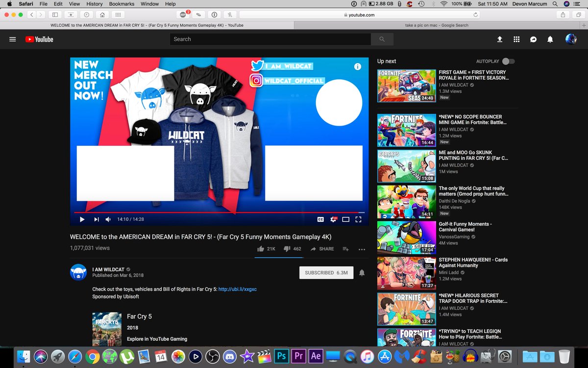The height and width of the screenshot is (368, 588).
Task: Open Wi-Fi menu bar status
Action: 443,4
